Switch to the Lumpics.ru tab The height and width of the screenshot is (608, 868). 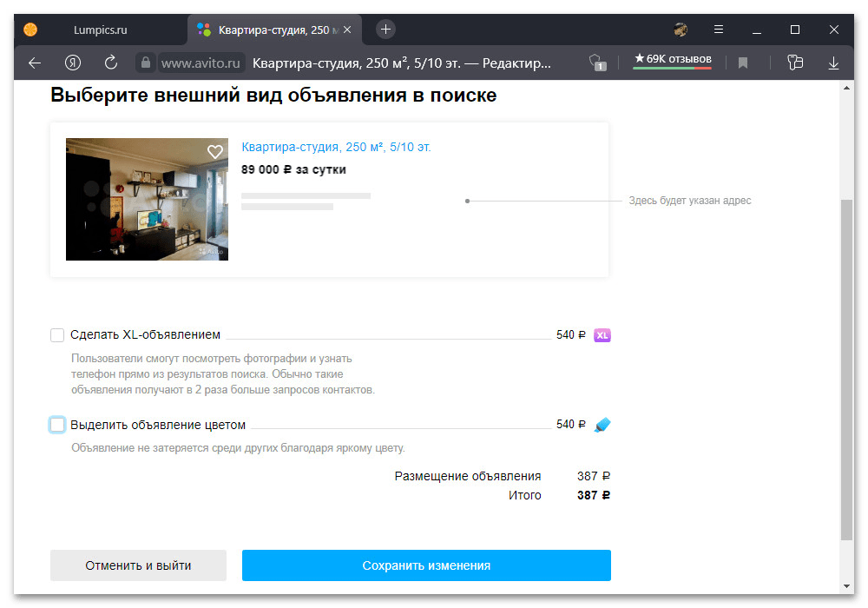100,30
